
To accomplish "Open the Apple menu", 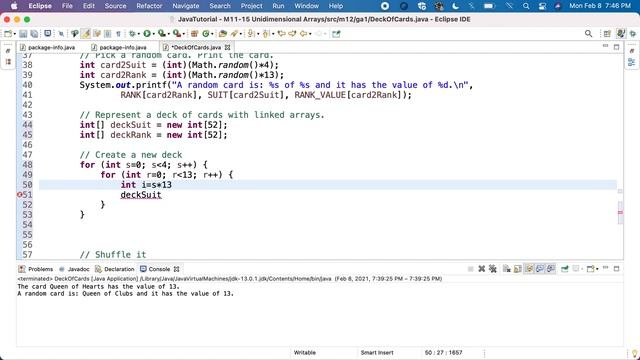I will coord(14,6).
